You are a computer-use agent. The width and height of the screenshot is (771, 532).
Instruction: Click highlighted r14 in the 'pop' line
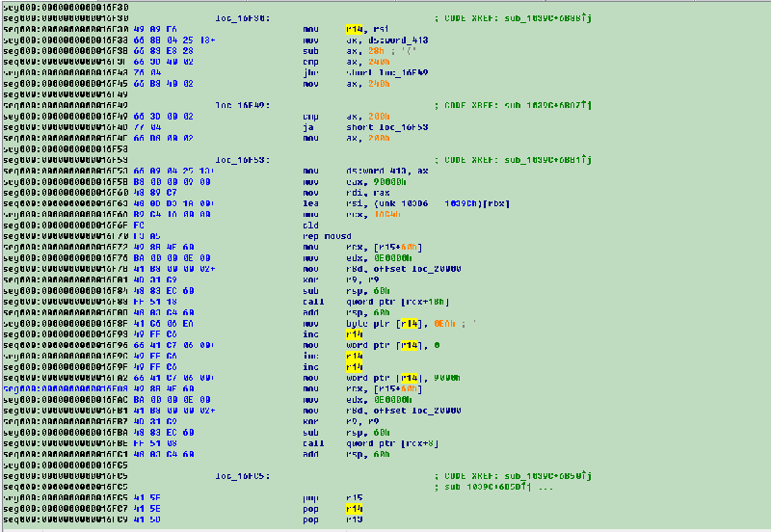coord(354,509)
